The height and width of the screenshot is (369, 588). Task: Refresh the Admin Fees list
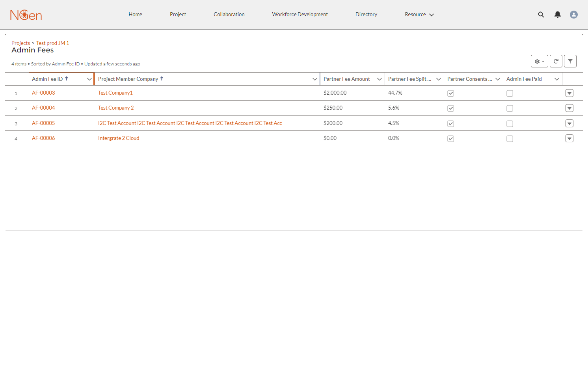556,61
